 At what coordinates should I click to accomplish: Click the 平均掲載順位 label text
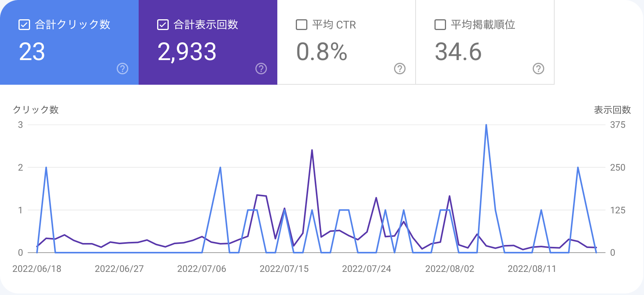point(483,25)
